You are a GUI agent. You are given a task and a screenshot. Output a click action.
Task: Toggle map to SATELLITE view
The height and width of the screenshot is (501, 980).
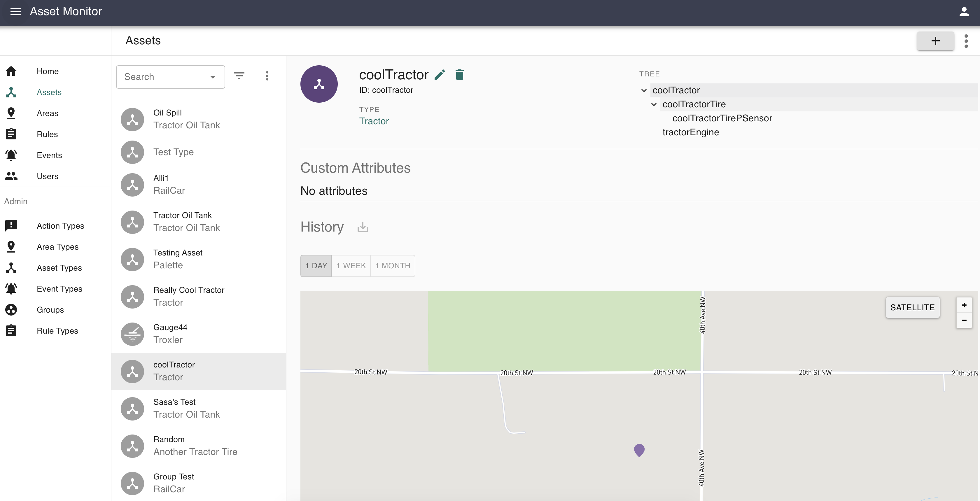click(912, 307)
